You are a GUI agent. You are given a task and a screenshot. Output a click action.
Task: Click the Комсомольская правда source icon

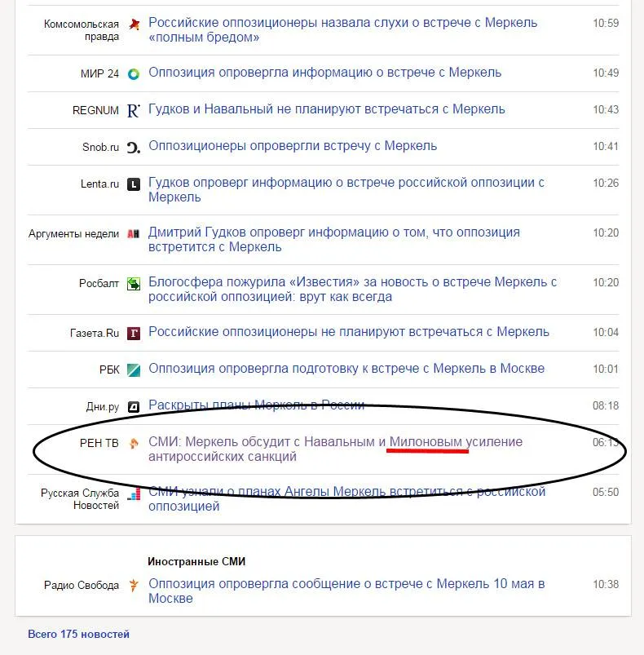pyautogui.click(x=134, y=24)
